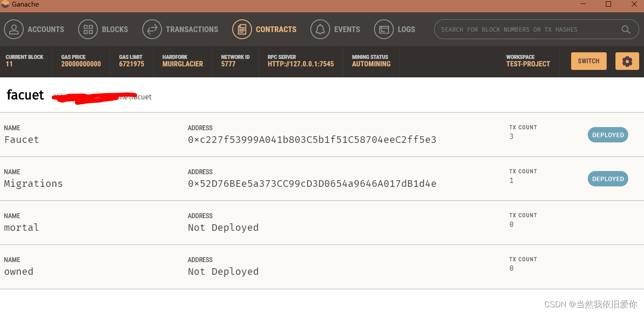Click the Blocks grid icon
644x313 pixels.
point(88,29)
